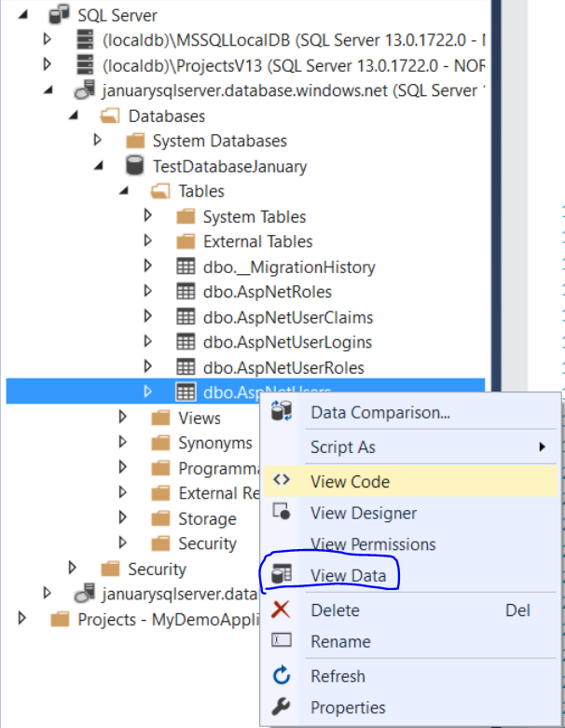
Task: Click the selected dbo.AspNetUsers table icon
Action: (x=186, y=391)
